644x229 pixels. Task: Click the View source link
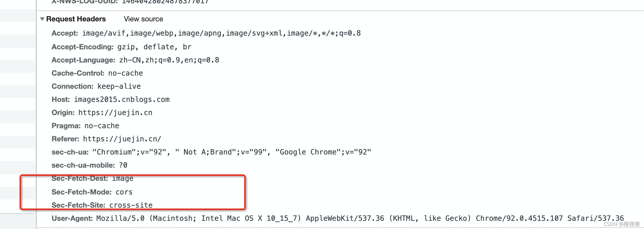(143, 19)
